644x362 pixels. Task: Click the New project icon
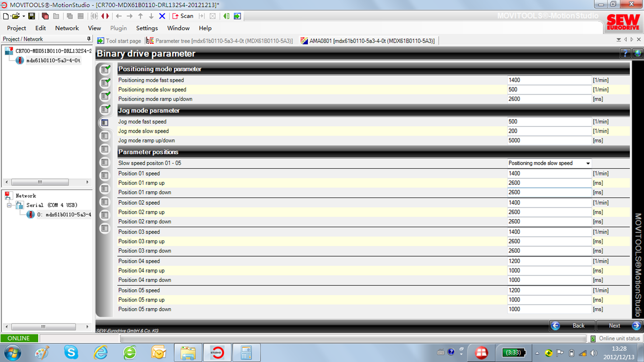click(6, 16)
